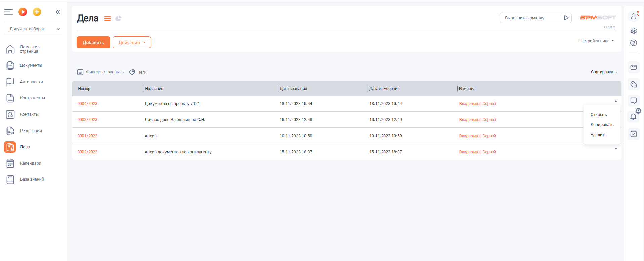Open the Документы section
The width and height of the screenshot is (644, 261).
[x=31, y=65]
